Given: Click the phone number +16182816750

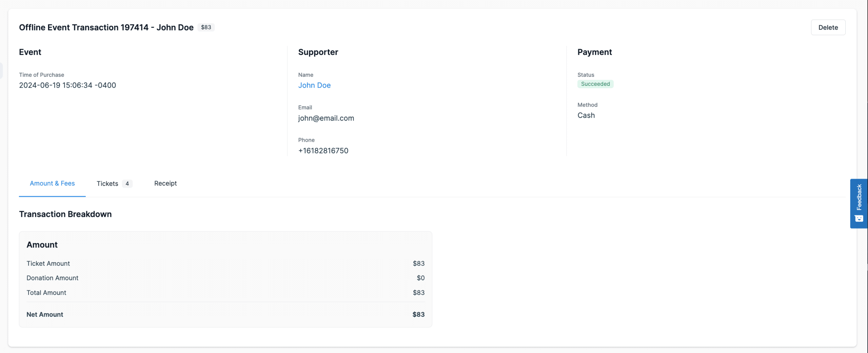Looking at the screenshot, I should pos(323,150).
